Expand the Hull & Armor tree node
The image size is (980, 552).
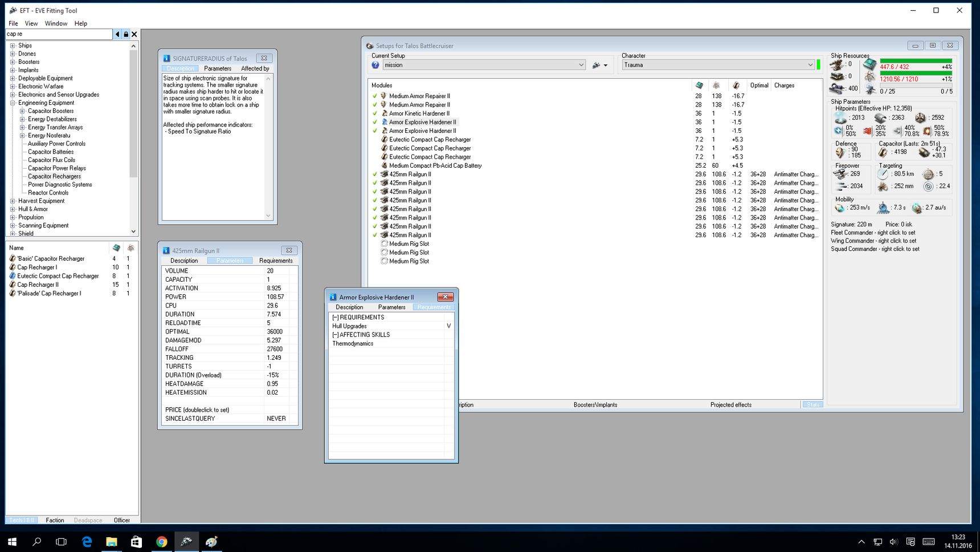[13, 209]
